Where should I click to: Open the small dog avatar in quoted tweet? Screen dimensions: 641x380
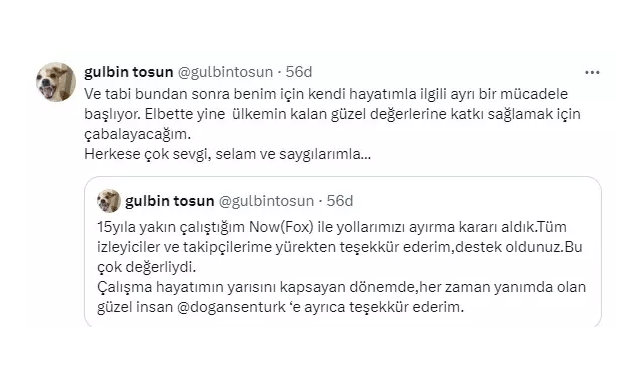109,201
